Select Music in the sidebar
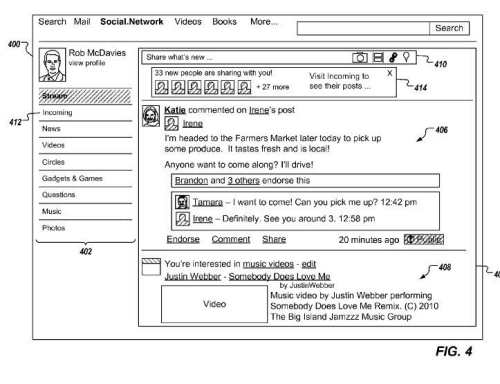Image resolution: width=500 pixels, height=384 pixels. (x=85, y=211)
